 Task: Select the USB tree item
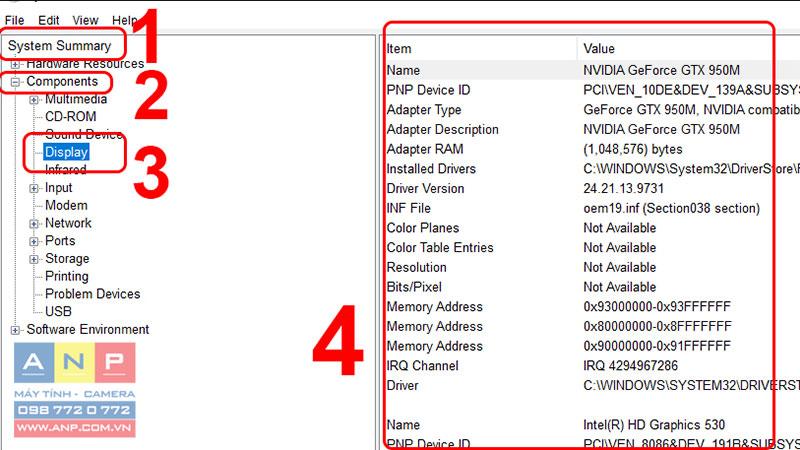coord(58,312)
